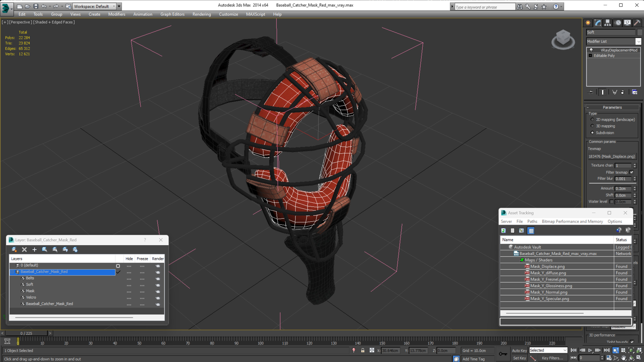Viewport: 644px width, 362px height.
Task: Expand the Editable Poly modifier entry
Action: pyautogui.click(x=590, y=55)
